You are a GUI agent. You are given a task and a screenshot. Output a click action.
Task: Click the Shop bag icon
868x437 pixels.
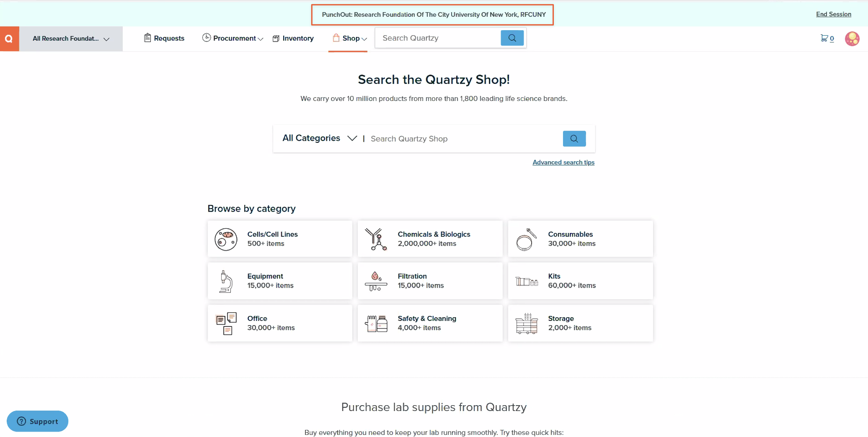[x=336, y=38]
